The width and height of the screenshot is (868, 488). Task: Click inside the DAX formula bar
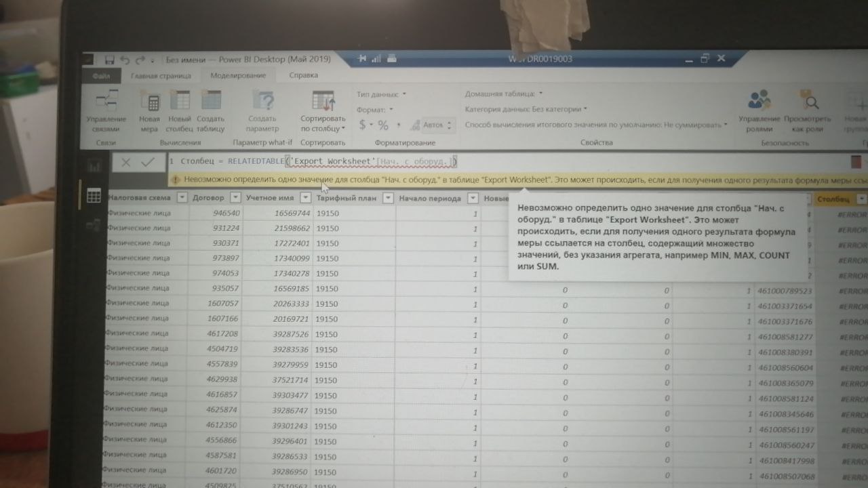pyautogui.click(x=509, y=161)
